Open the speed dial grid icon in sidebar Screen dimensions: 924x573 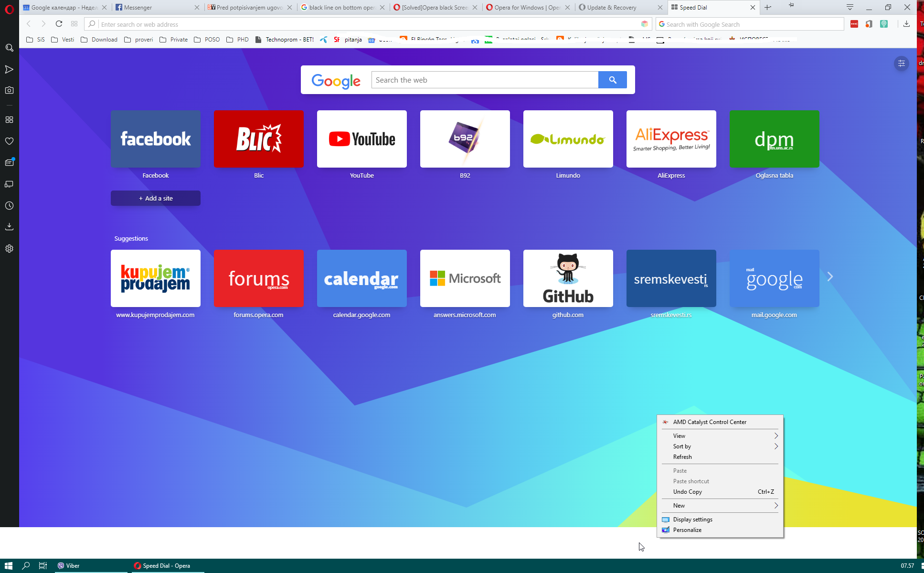point(9,119)
